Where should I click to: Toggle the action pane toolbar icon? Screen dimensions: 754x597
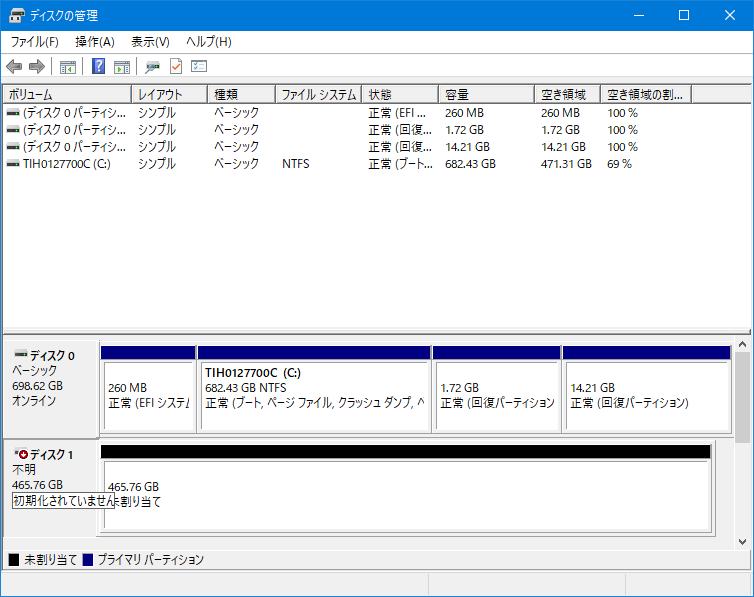coord(122,66)
